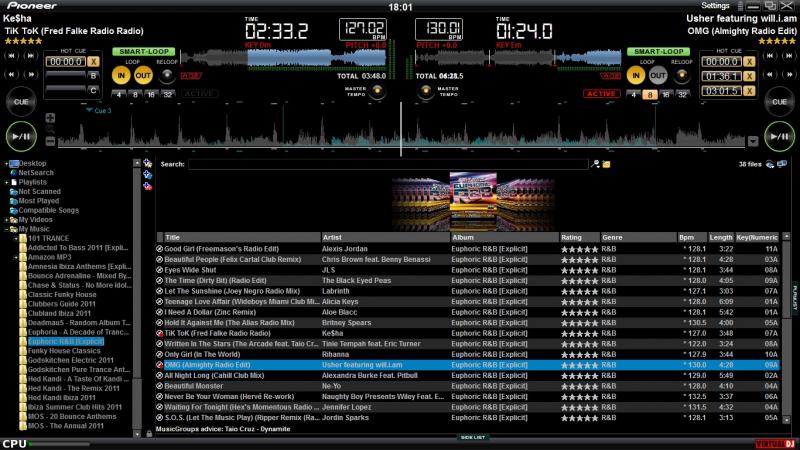
Task: Zoom in the waveform with plus icon
Action: point(50,118)
